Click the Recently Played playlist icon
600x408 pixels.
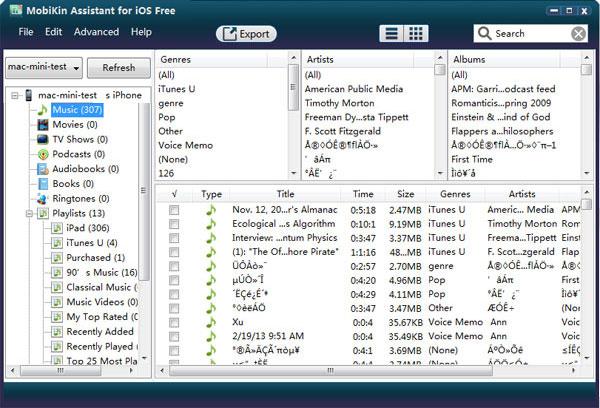click(57, 346)
